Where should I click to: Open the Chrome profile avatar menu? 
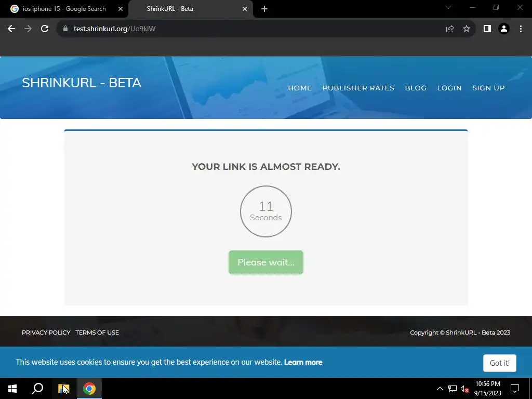click(504, 29)
